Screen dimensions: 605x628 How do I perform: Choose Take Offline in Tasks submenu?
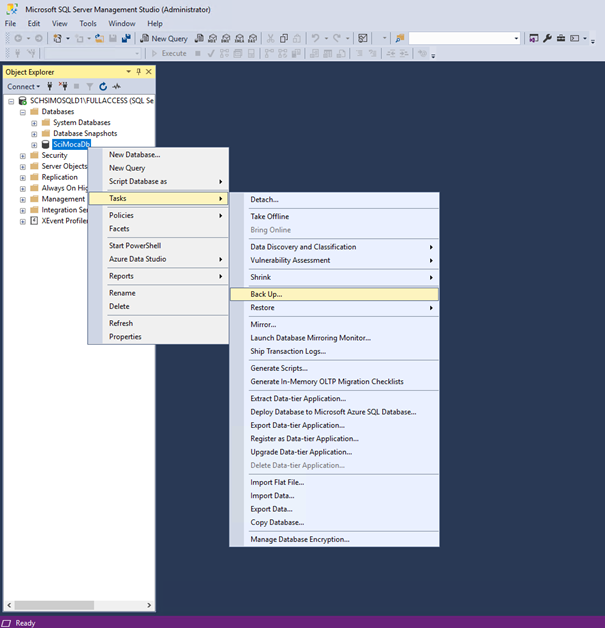tap(334, 216)
